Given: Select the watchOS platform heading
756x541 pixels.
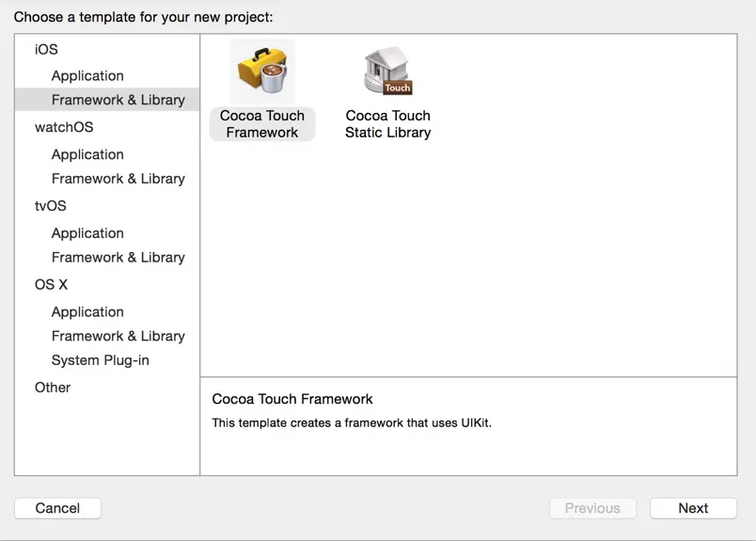Looking at the screenshot, I should [x=64, y=127].
